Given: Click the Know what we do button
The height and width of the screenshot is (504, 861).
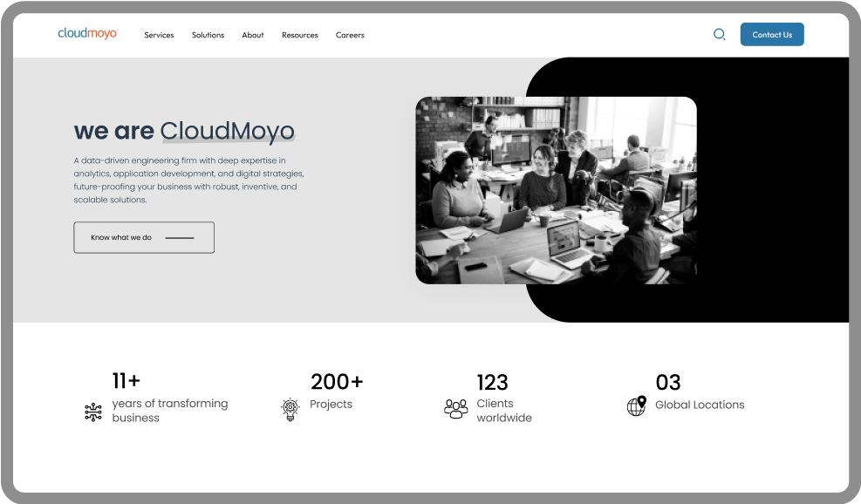Looking at the screenshot, I should (144, 237).
